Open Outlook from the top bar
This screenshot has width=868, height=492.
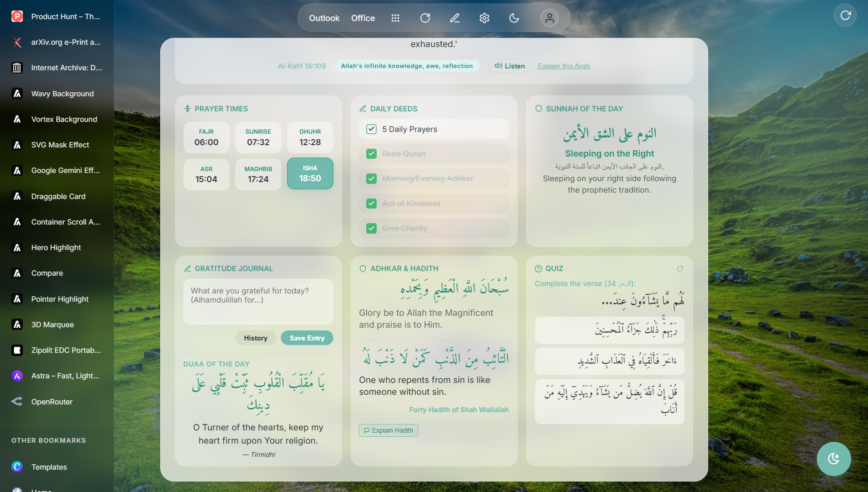[x=324, y=18]
